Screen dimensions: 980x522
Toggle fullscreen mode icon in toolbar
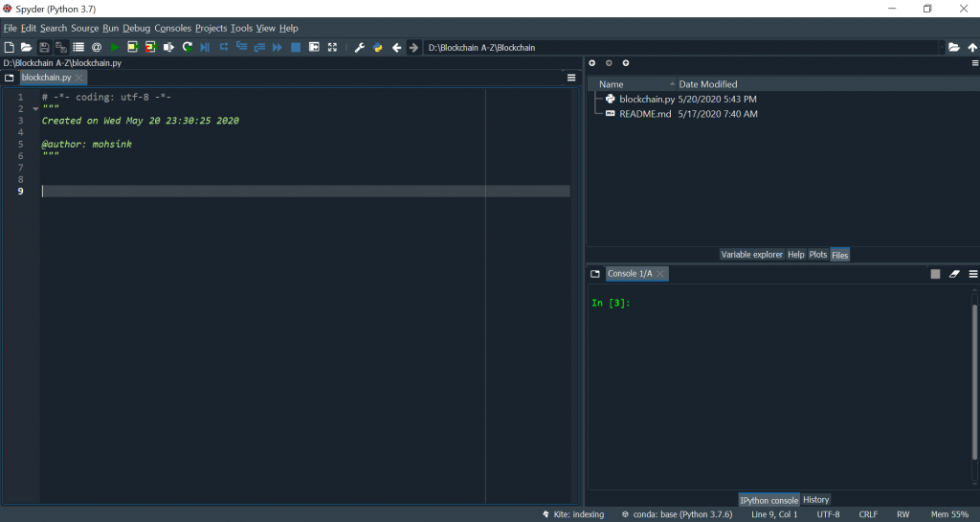pyautogui.click(x=332, y=47)
